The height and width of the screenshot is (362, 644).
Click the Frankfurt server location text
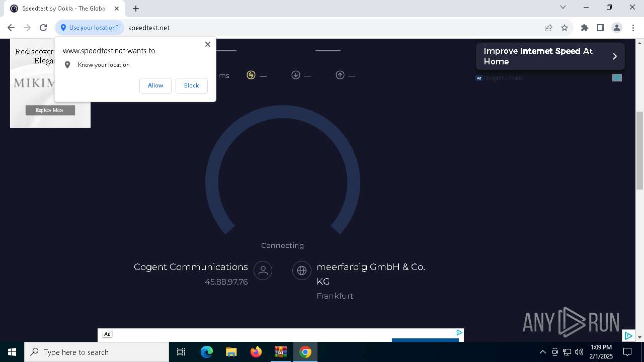pyautogui.click(x=335, y=296)
